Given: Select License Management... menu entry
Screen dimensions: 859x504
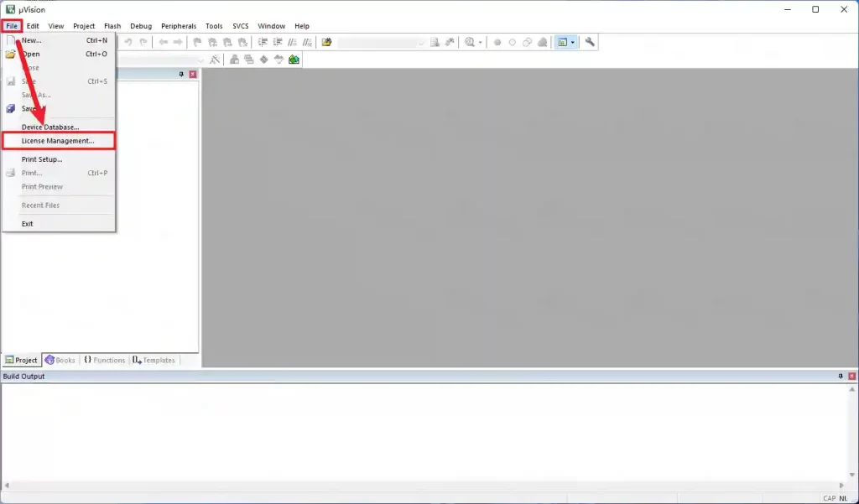Looking at the screenshot, I should [x=59, y=141].
